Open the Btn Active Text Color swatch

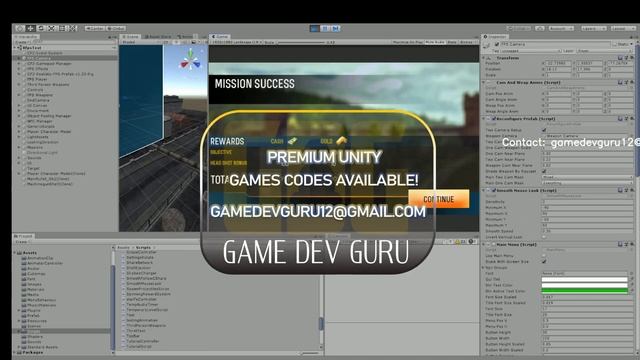click(584, 291)
